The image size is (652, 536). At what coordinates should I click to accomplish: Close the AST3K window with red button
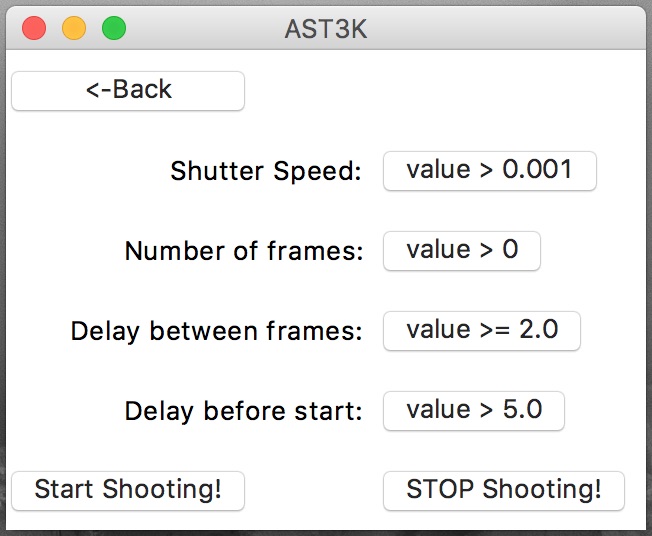pyautogui.click(x=34, y=28)
